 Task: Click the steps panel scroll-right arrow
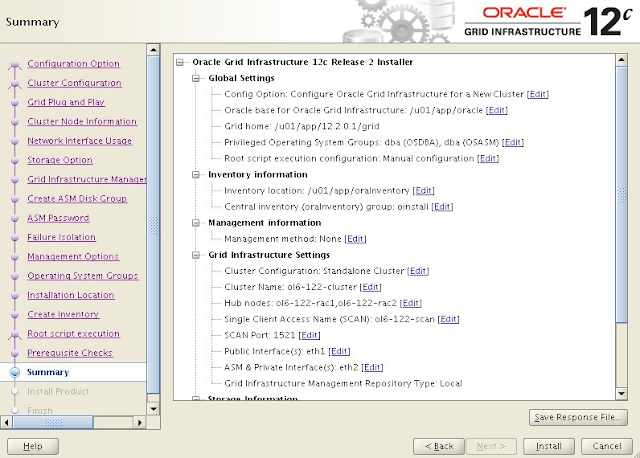(140, 422)
